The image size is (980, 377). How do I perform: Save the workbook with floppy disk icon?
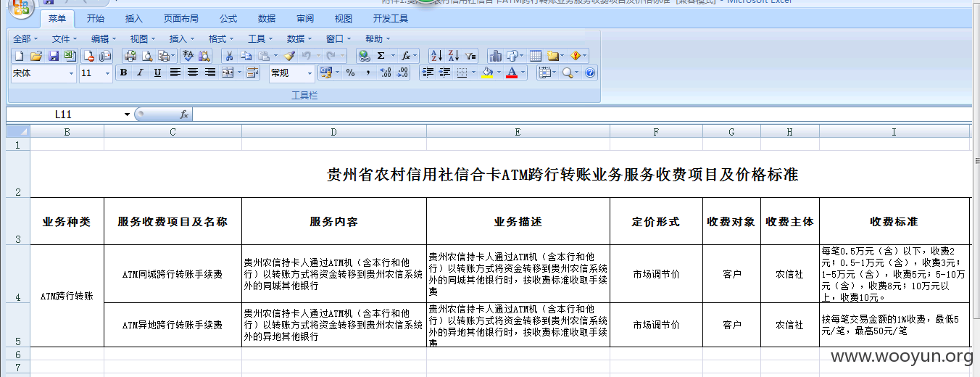point(54,55)
